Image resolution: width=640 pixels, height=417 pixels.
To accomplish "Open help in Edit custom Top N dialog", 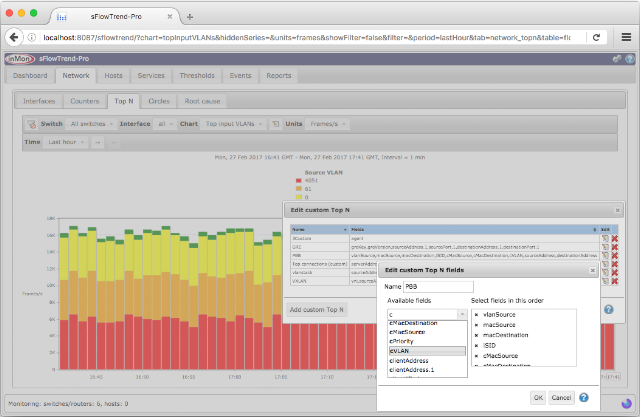I will click(609, 310).
